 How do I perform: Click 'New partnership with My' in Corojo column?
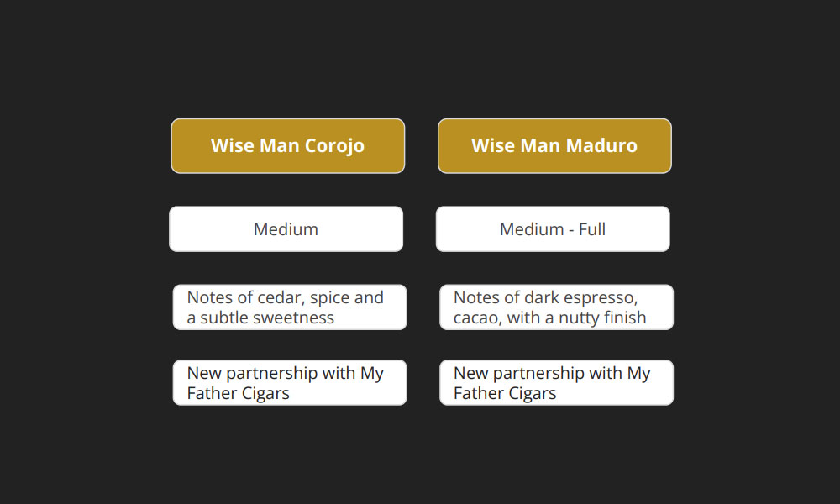[285, 373]
